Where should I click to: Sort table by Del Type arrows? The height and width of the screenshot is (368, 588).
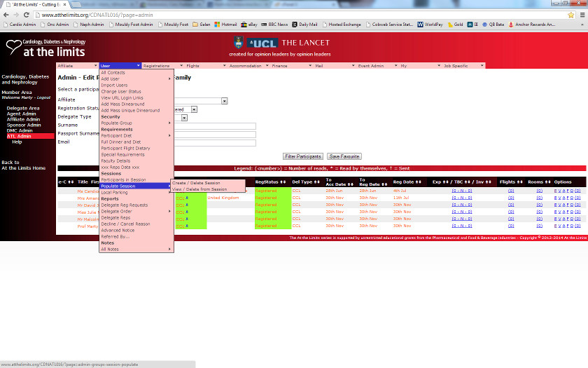point(317,182)
